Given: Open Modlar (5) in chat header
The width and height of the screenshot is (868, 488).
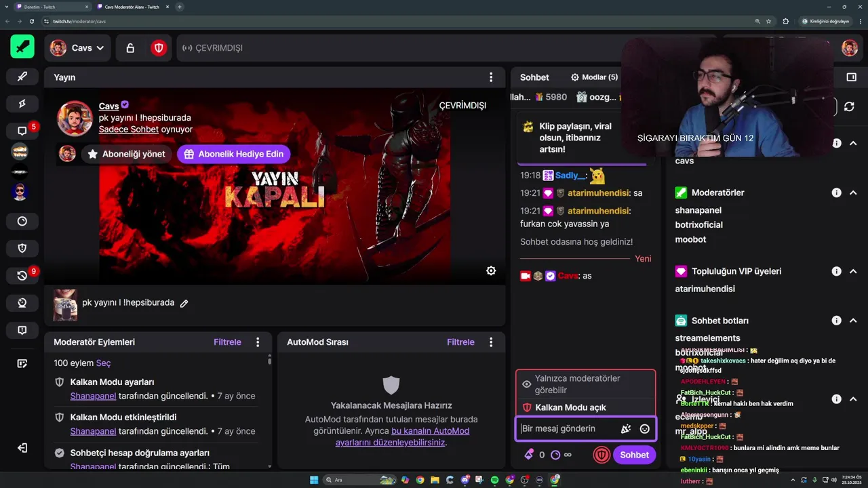Looking at the screenshot, I should point(594,77).
